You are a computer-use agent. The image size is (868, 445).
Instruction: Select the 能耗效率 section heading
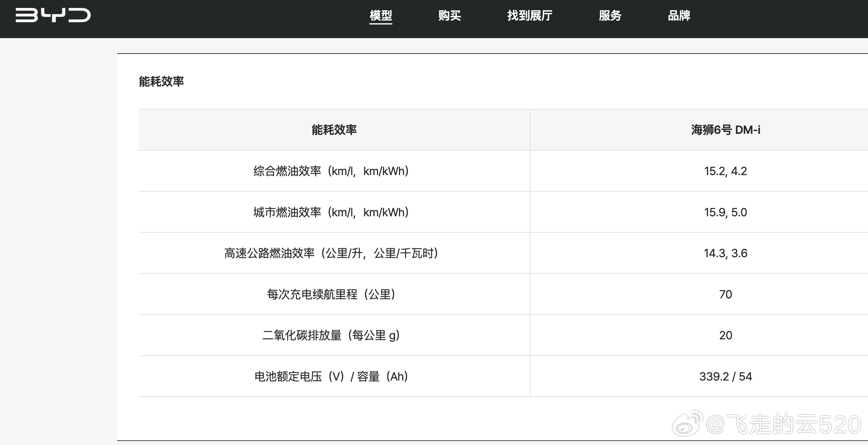[x=161, y=81]
